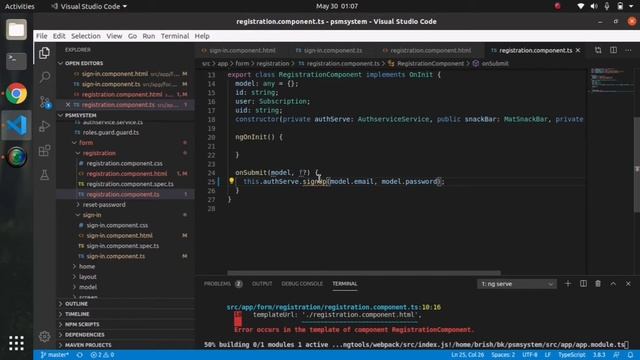640x360 pixels.
Task: Open Source Control view in activity bar
Action: click(44, 102)
